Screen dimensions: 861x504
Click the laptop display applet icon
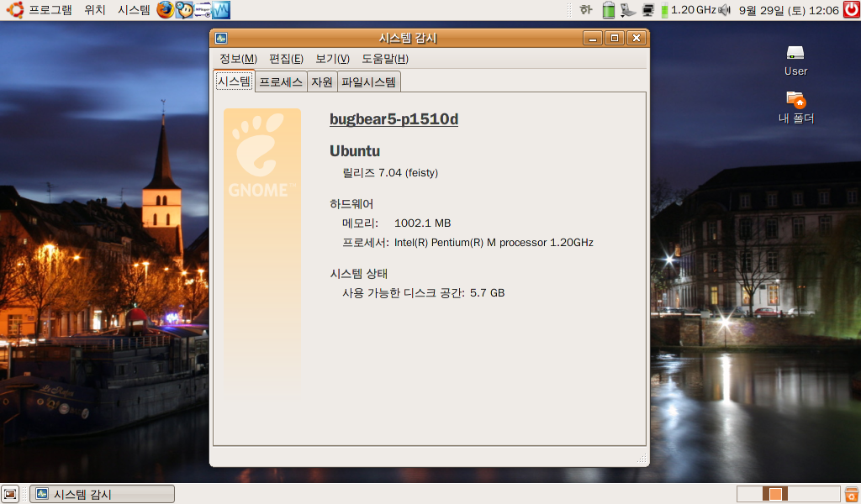click(x=627, y=10)
